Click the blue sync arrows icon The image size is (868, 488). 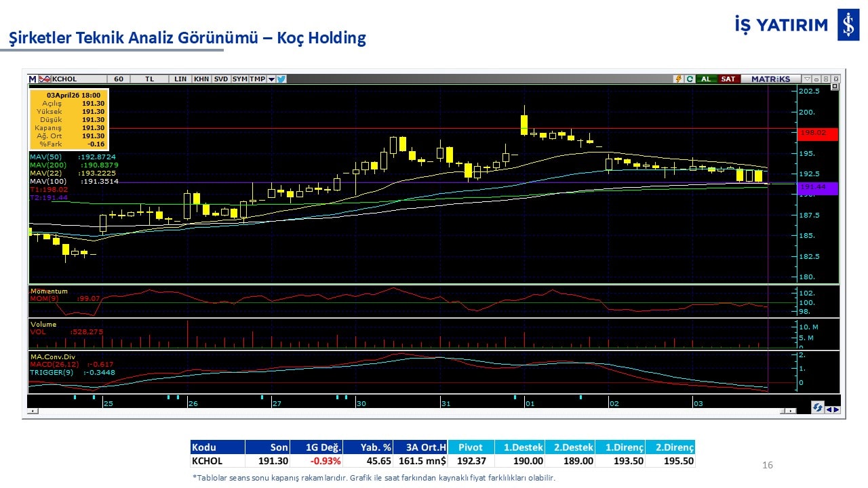pyautogui.click(x=818, y=408)
